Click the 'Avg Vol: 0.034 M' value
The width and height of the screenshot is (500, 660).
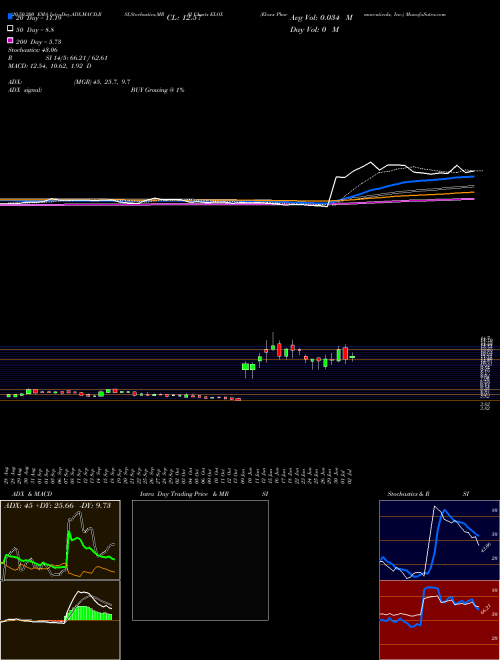321,18
